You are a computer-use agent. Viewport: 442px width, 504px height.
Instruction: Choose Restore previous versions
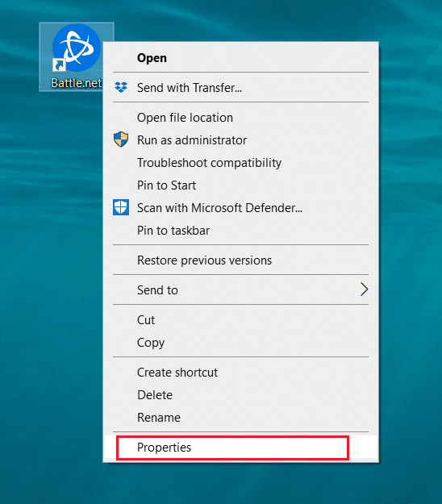[240, 260]
